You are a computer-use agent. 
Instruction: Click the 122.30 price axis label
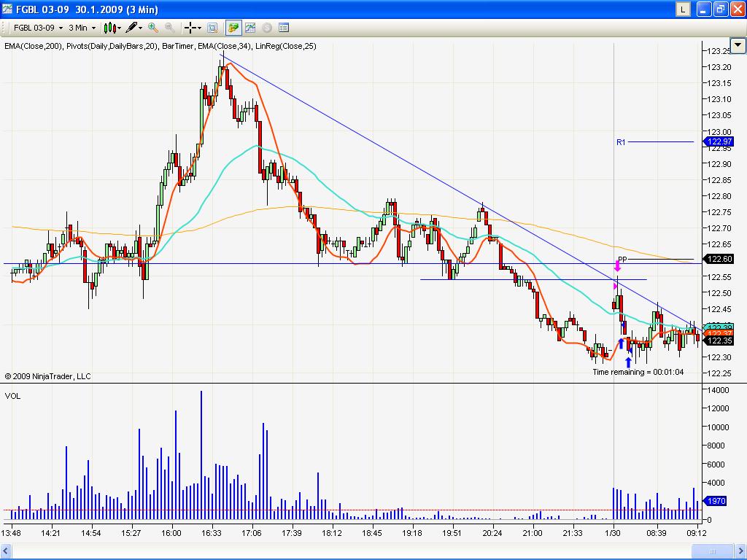719,357
